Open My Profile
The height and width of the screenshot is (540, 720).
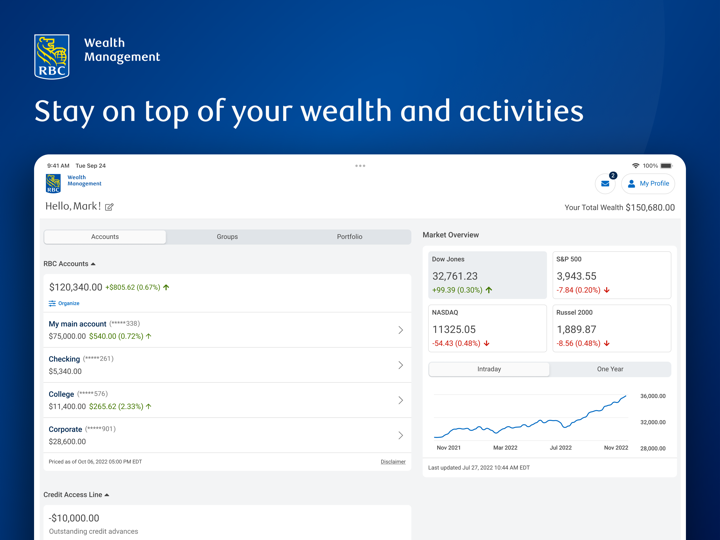[x=648, y=184]
